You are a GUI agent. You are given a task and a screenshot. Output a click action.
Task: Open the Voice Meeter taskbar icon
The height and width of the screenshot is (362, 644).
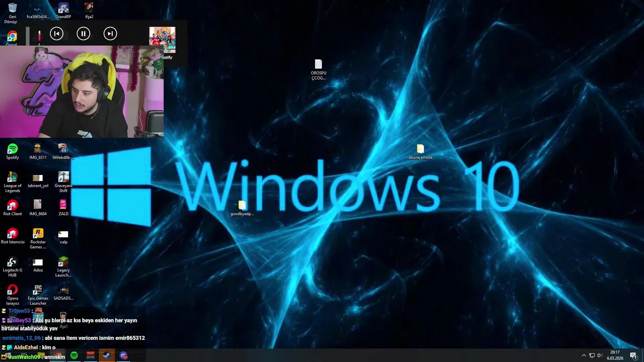pyautogui.click(x=91, y=355)
